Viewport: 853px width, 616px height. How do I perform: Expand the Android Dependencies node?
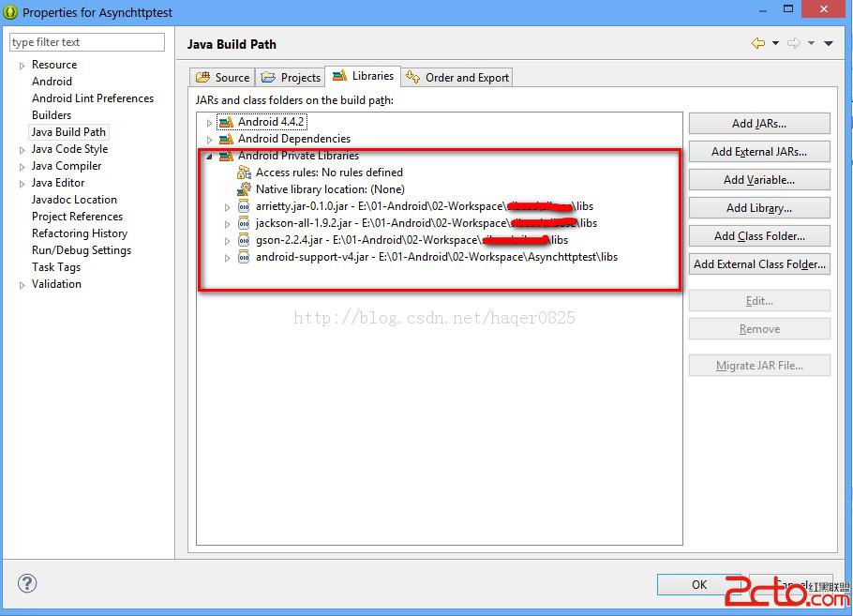(209, 141)
